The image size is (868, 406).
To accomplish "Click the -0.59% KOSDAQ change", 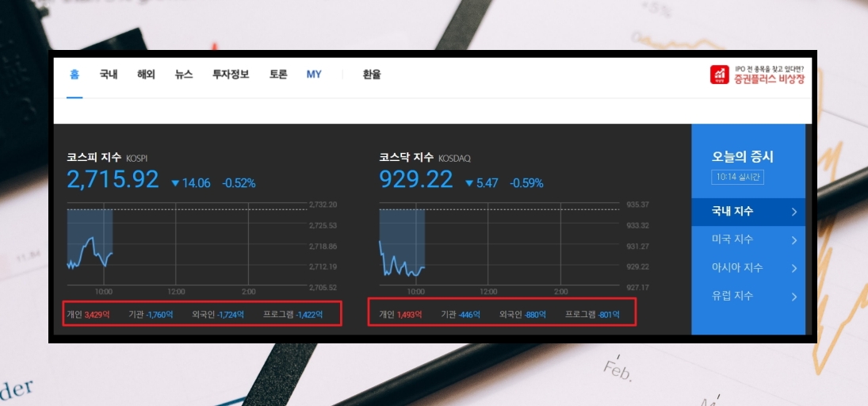I will click(x=526, y=183).
